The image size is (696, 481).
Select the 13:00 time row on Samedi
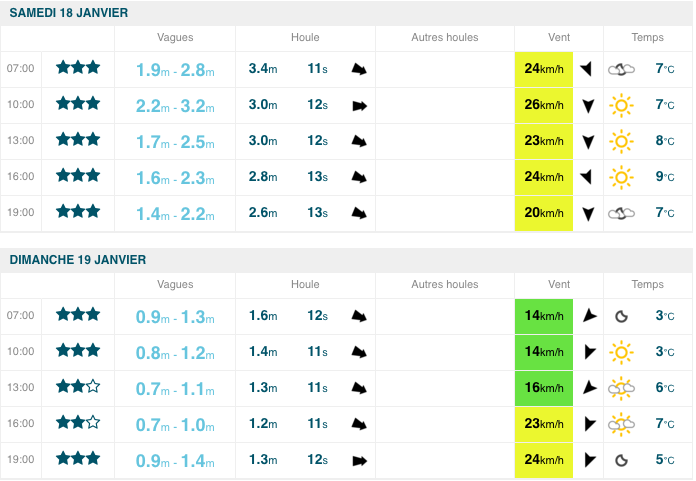pos(21,141)
